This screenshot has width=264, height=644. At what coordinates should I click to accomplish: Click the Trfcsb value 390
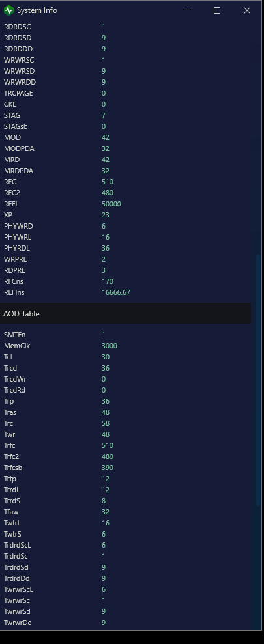[108, 468]
